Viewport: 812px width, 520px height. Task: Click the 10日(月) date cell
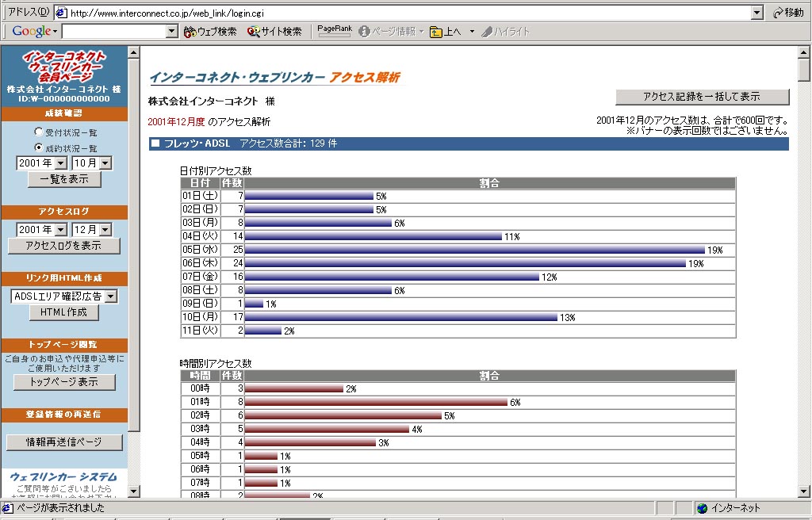(201, 317)
